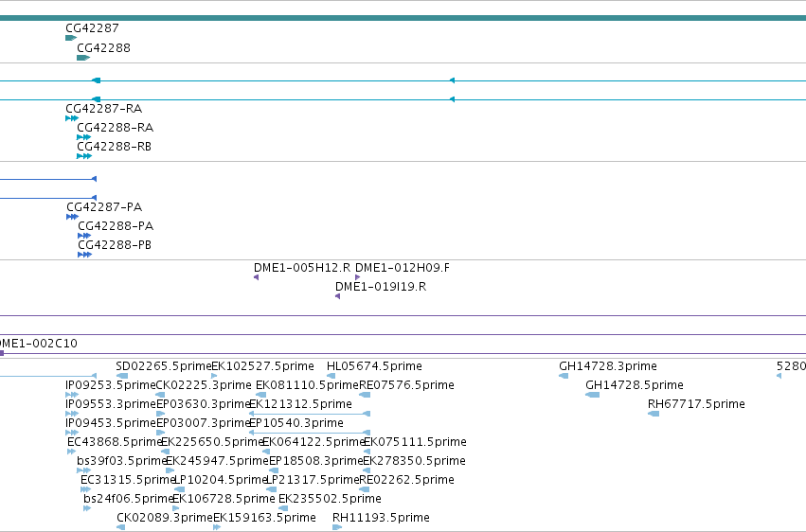Viewport: 806px width, 532px height.
Task: Click the RH11193.5prime EST
Action: pos(381,518)
